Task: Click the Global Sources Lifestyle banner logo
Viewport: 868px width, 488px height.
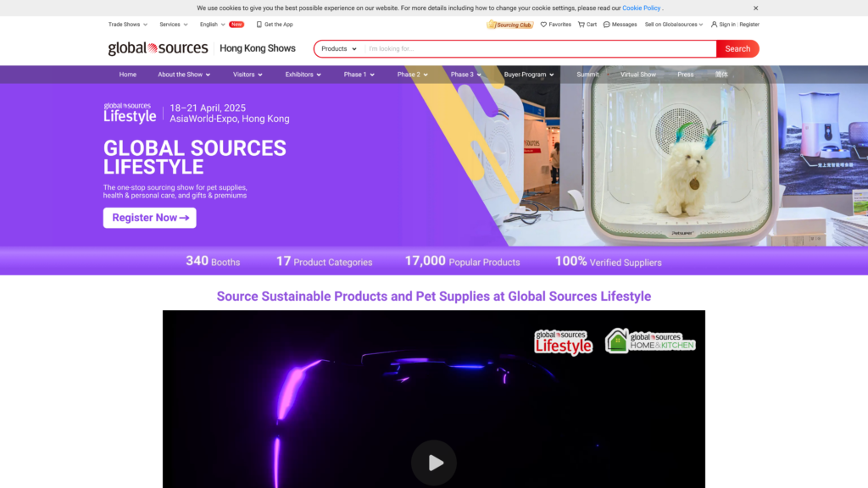Action: click(x=130, y=113)
